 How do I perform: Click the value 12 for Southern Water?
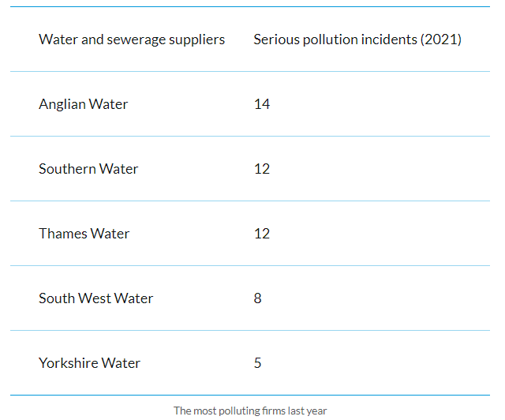tap(262, 169)
